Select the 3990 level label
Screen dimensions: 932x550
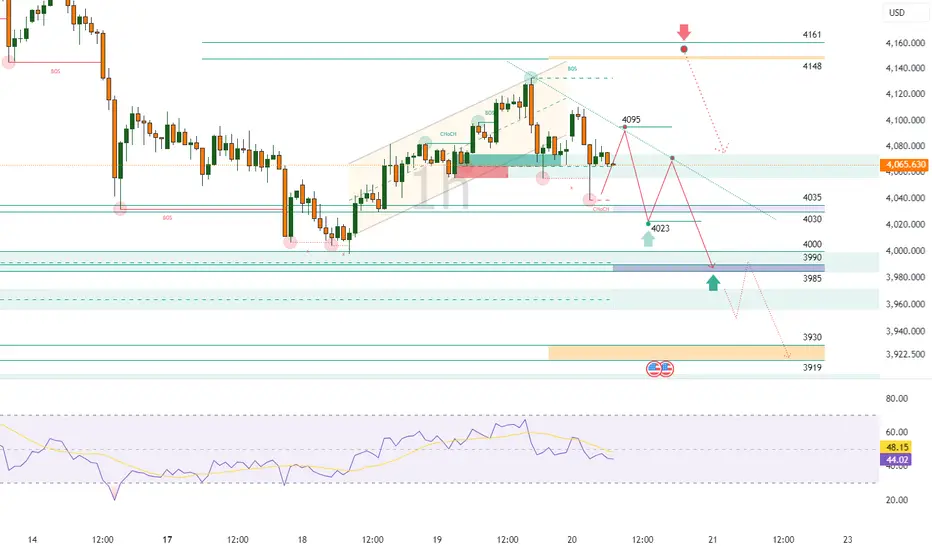coord(812,257)
